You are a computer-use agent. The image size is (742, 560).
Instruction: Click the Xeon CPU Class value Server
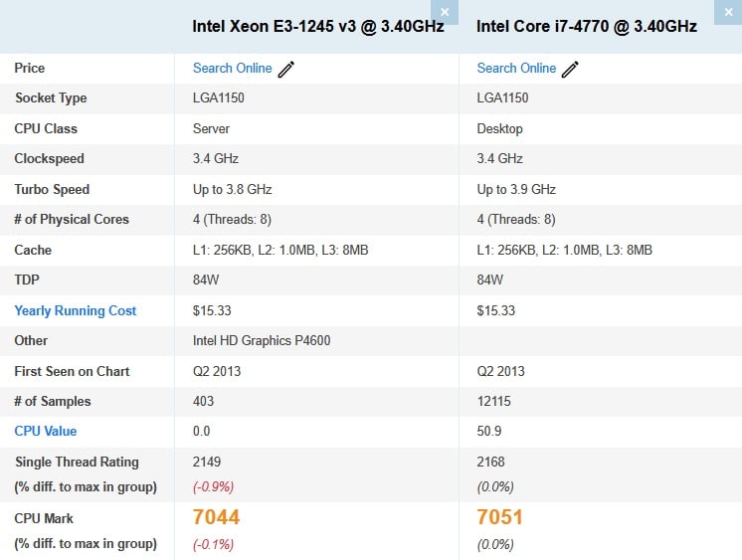click(x=211, y=128)
